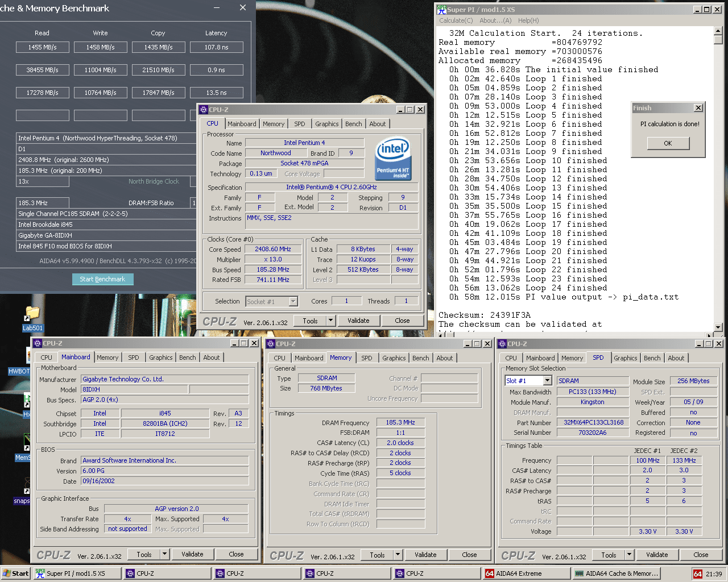Click the Specification field Intel Pentium 4 CPU 2.60GHz

(x=332, y=187)
